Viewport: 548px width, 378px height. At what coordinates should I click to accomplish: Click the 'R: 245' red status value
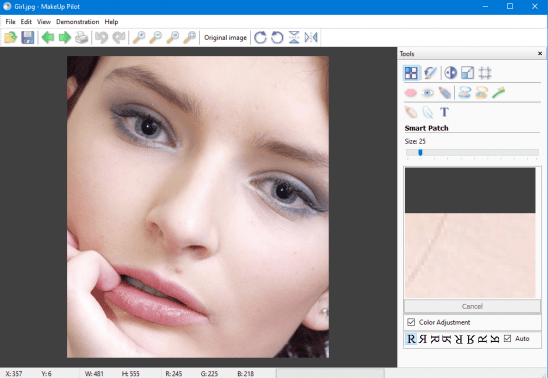[174, 374]
